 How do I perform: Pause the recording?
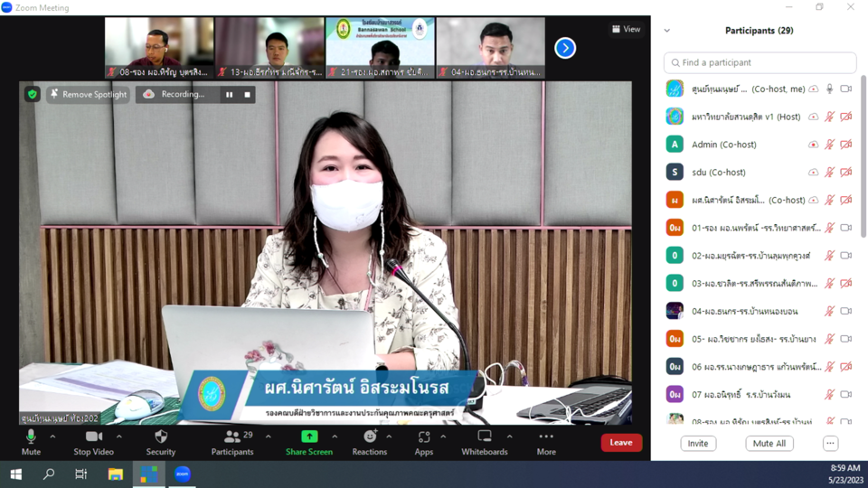click(229, 95)
